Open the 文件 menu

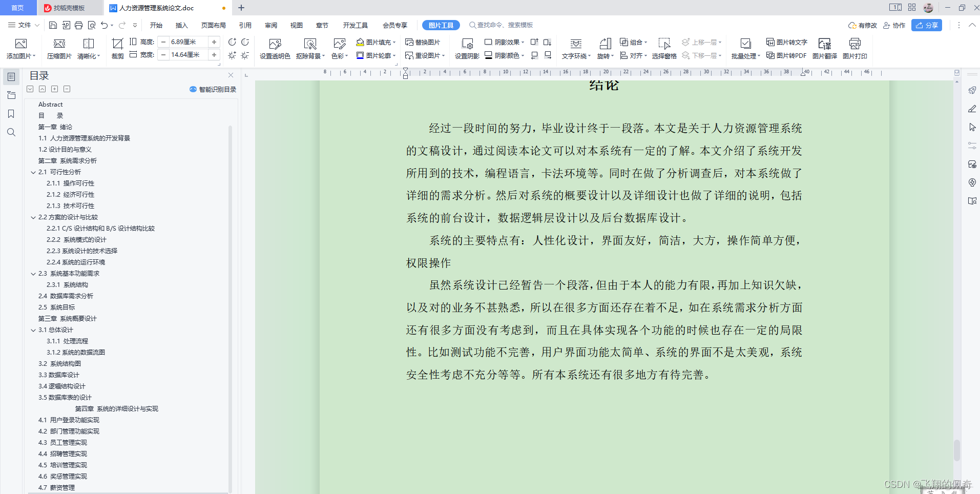tap(24, 25)
